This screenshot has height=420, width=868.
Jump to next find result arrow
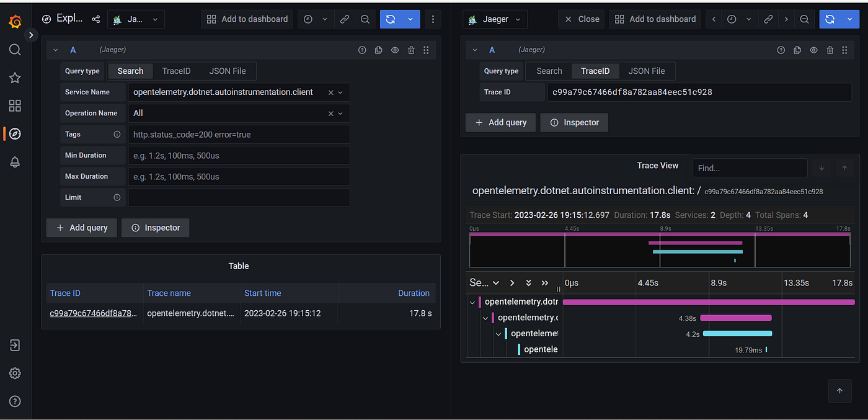822,168
